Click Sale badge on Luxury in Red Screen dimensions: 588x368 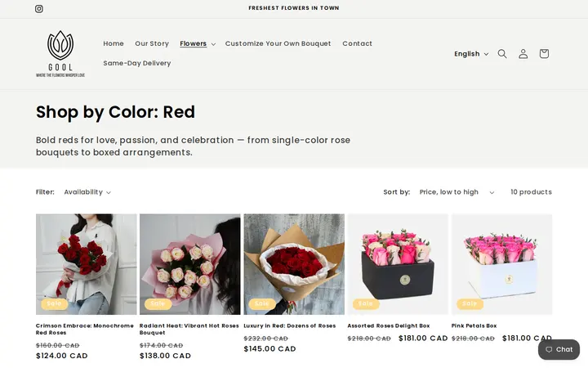[262, 303]
